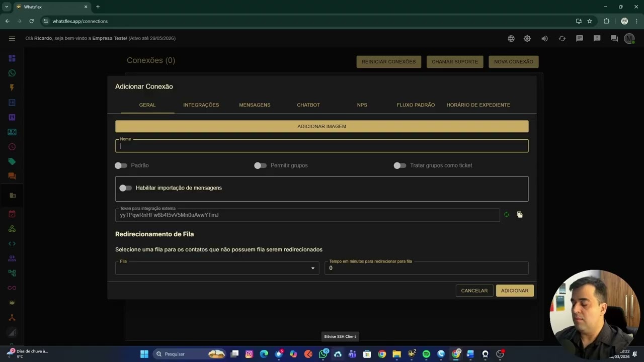Image resolution: width=644 pixels, height=362 pixels.
Task: Switch to the Geral tab
Action: click(x=147, y=105)
